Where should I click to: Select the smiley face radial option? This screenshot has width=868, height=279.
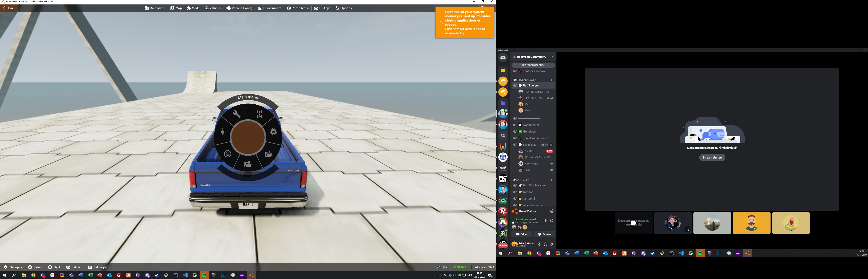click(228, 154)
